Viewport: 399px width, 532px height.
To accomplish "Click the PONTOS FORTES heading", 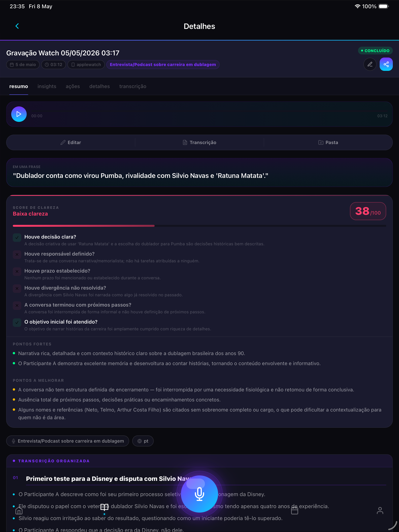I will (32, 344).
